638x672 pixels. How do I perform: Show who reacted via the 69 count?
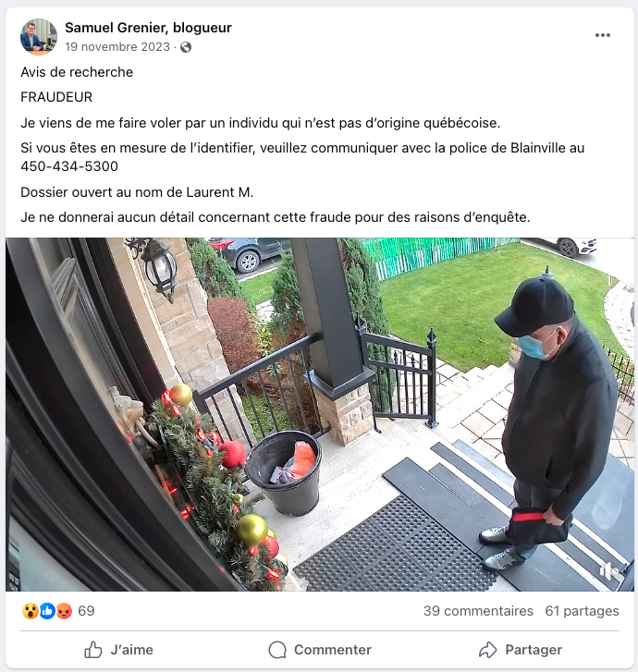point(86,611)
